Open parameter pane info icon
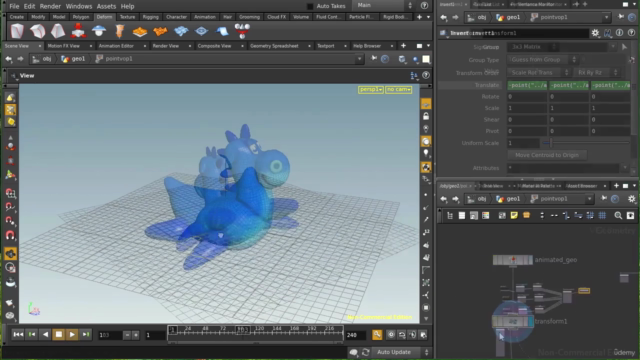This screenshot has width=640, height=360. click(619, 33)
